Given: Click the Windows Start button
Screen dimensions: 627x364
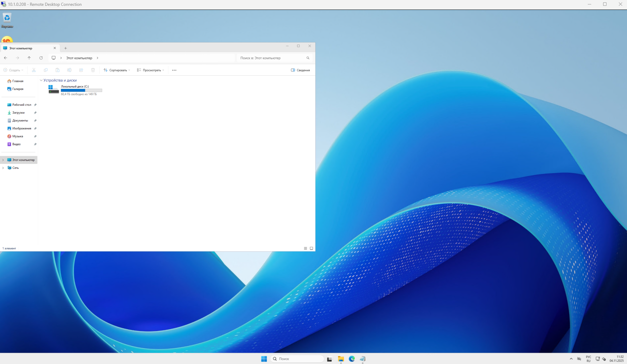Looking at the screenshot, I should [x=264, y=359].
